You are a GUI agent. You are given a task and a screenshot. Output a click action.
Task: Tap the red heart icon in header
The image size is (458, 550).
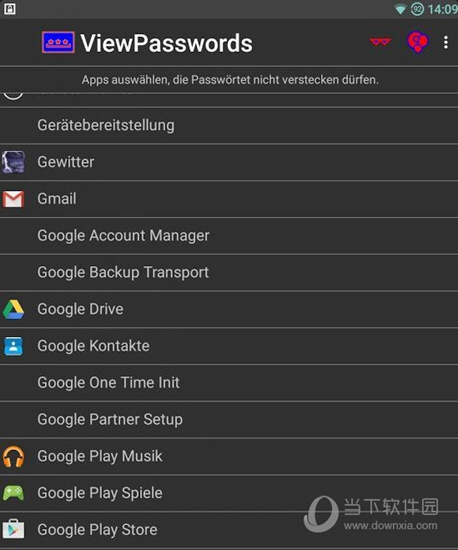click(417, 42)
